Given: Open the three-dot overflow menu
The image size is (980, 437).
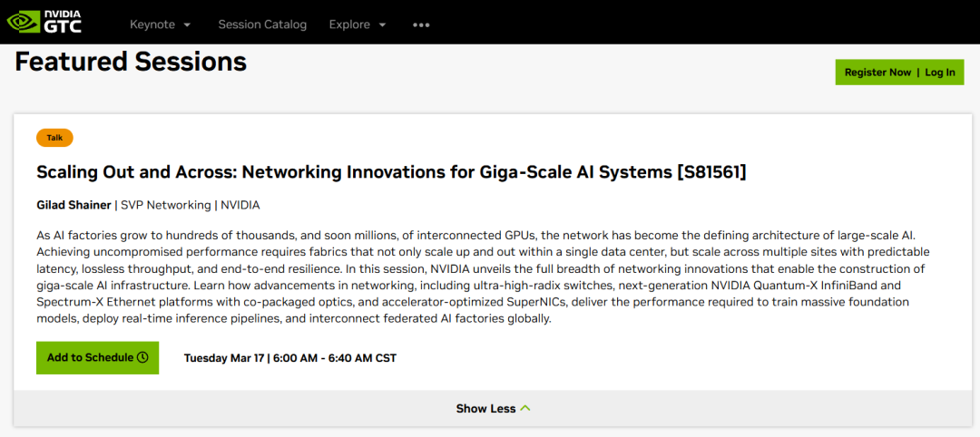Looking at the screenshot, I should (421, 24).
